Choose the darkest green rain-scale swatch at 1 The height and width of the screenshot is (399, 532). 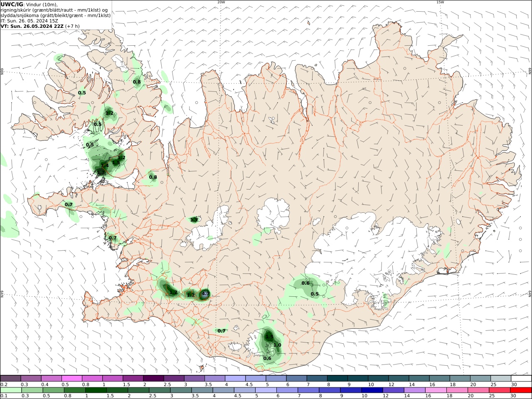(x=96, y=390)
